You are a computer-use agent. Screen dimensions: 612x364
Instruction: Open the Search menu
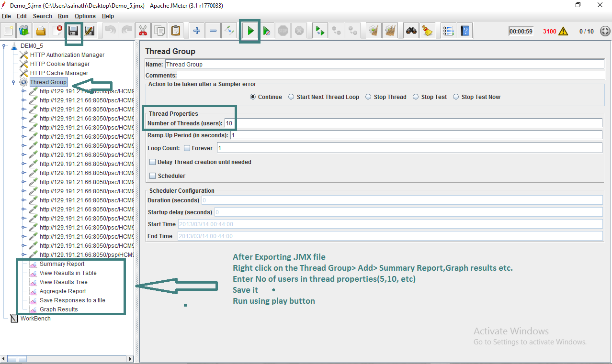(x=43, y=16)
